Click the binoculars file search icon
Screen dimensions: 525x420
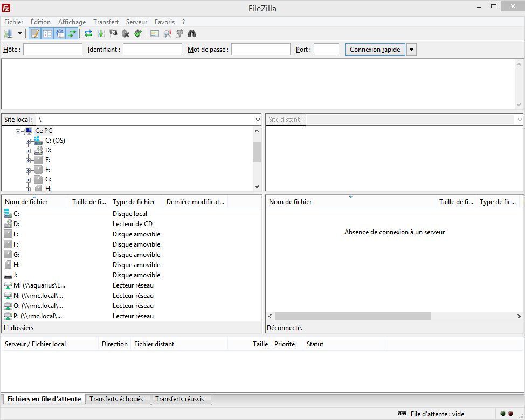pyautogui.click(x=191, y=33)
